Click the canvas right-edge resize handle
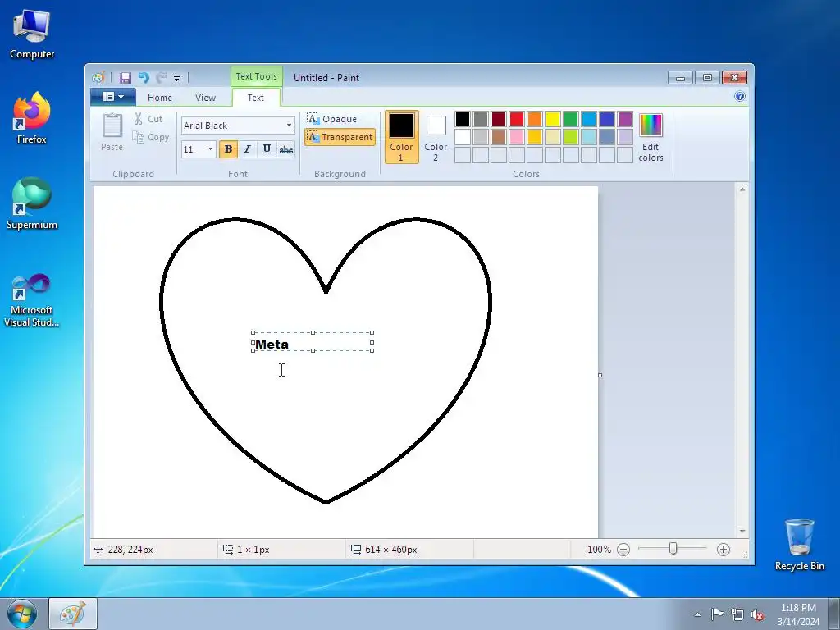The height and width of the screenshot is (630, 840). tap(600, 375)
